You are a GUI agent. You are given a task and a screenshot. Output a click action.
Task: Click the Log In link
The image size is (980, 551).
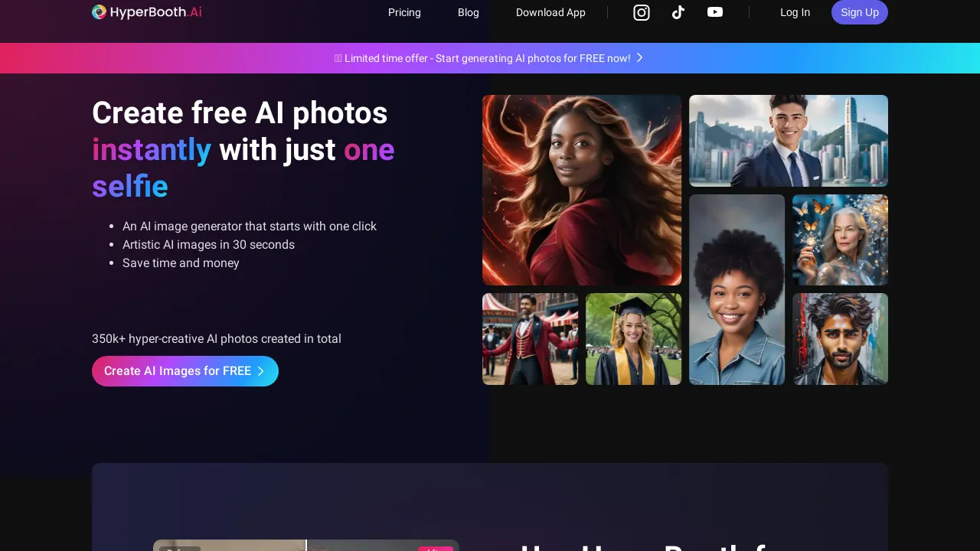(795, 12)
